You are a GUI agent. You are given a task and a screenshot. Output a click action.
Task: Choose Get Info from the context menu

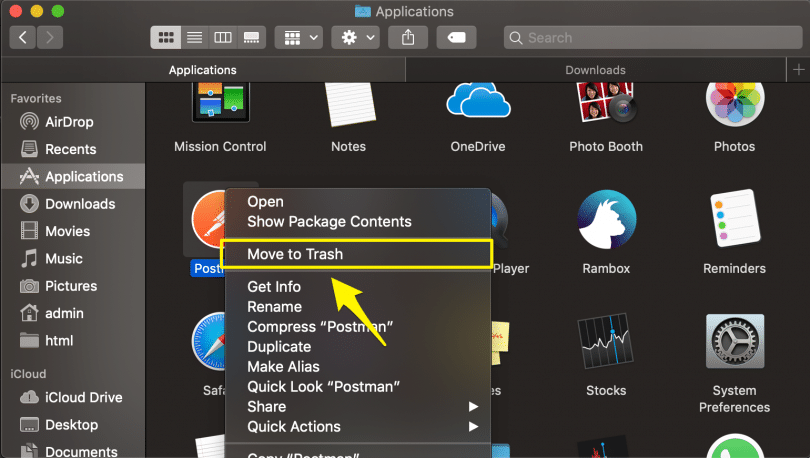[x=357, y=287]
